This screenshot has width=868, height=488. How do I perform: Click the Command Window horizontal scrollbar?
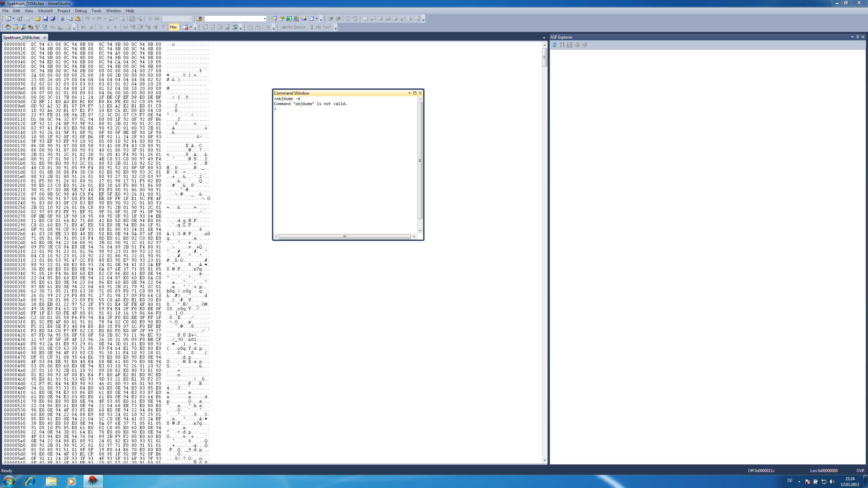(x=344, y=237)
